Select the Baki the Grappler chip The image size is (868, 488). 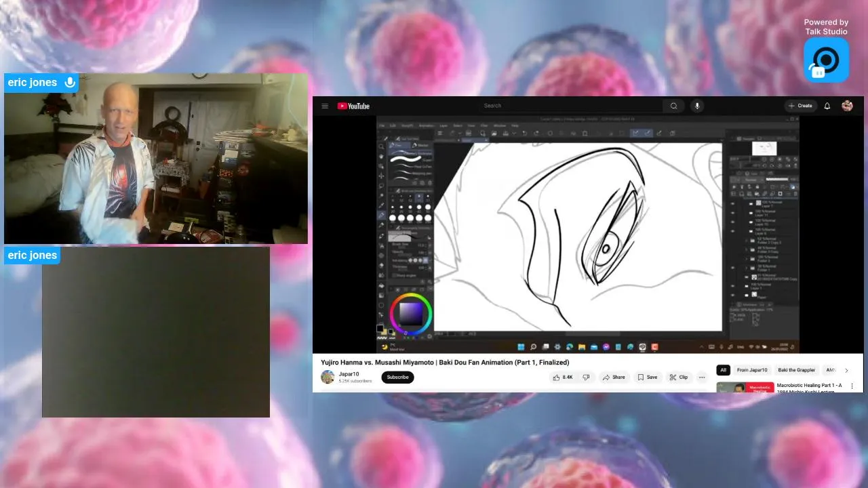click(x=796, y=370)
